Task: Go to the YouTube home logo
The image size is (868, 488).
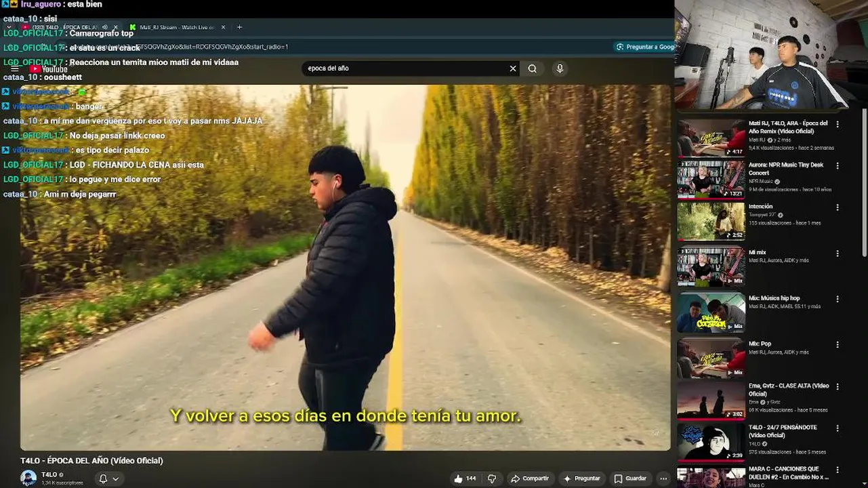Action: [x=49, y=68]
